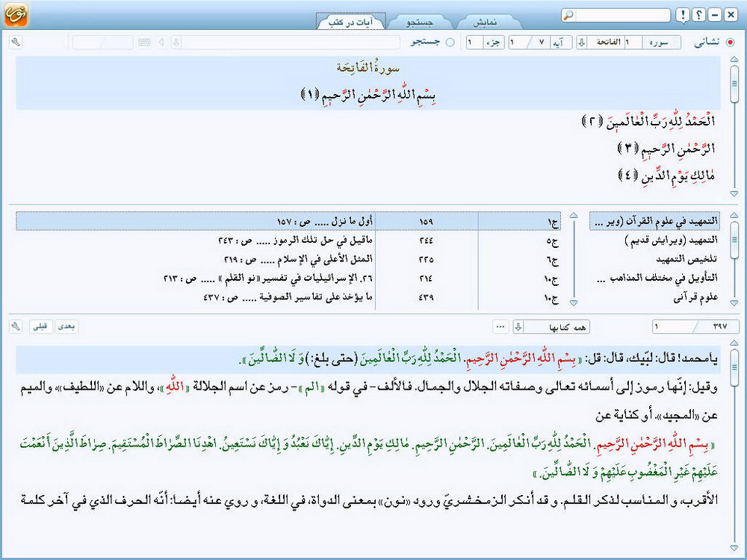Click the scrollbar thumb of the verses pane
Screen dimensions: 747x560
(734, 84)
